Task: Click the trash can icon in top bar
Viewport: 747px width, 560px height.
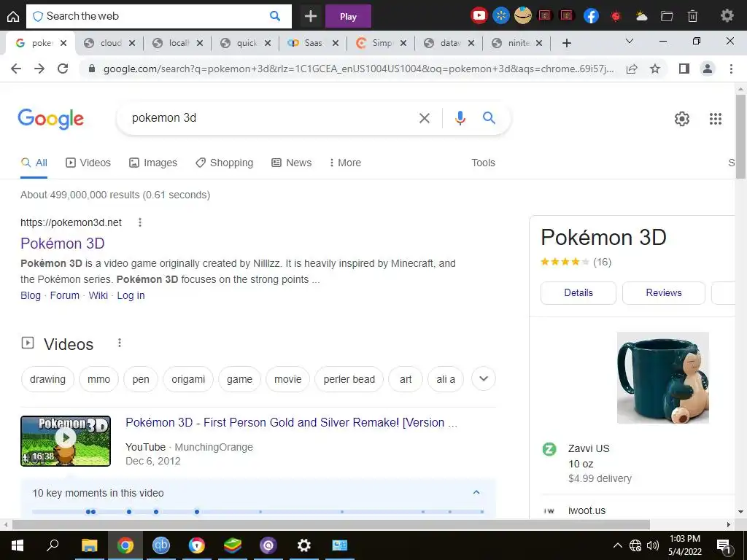Action: [x=693, y=16]
